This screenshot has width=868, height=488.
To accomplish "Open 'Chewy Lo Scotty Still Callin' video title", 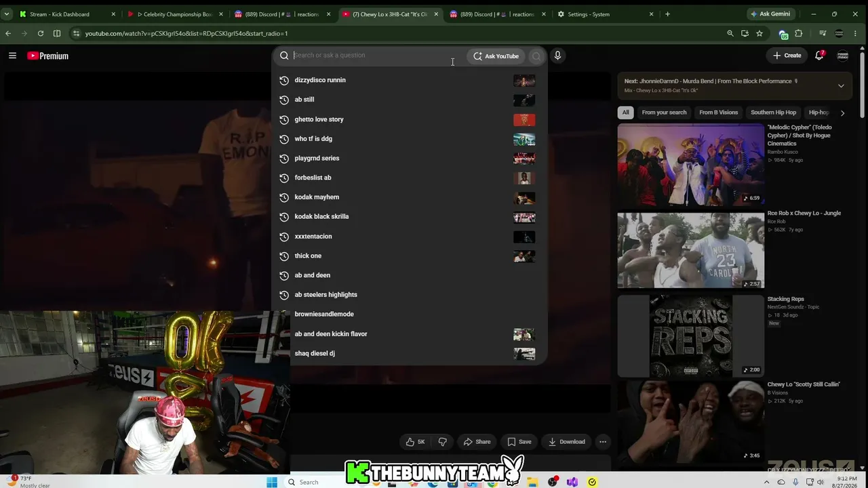I will click(x=804, y=384).
